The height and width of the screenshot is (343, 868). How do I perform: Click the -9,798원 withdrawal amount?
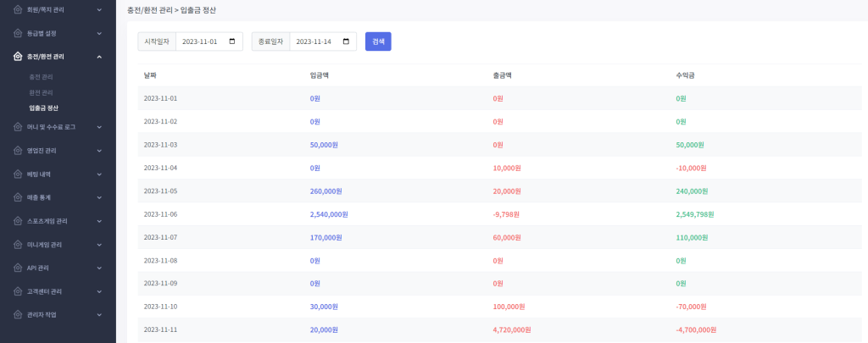pyautogui.click(x=507, y=214)
